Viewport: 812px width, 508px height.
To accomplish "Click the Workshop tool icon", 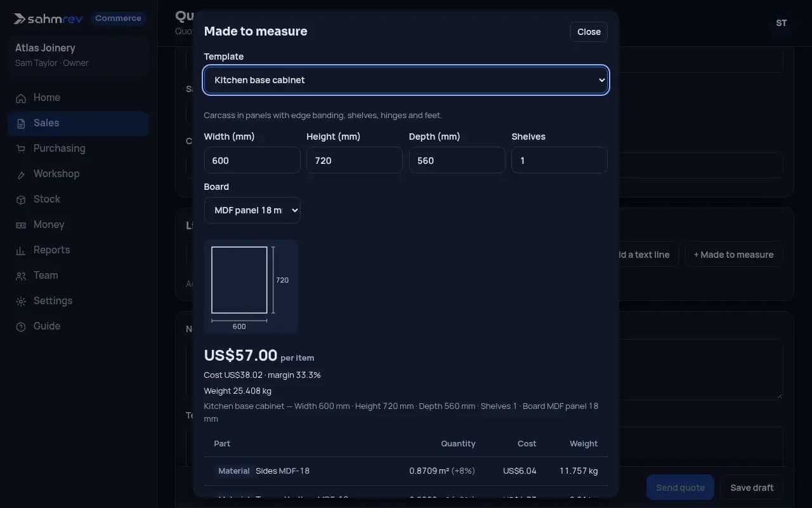I will [x=21, y=174].
